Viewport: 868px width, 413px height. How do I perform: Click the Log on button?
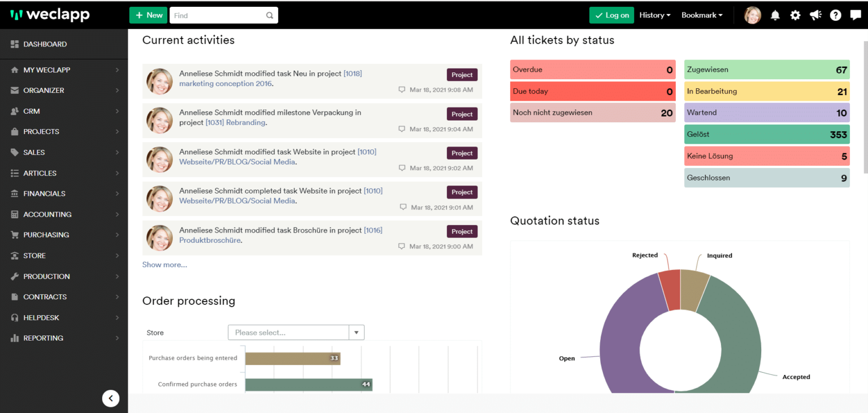[611, 15]
